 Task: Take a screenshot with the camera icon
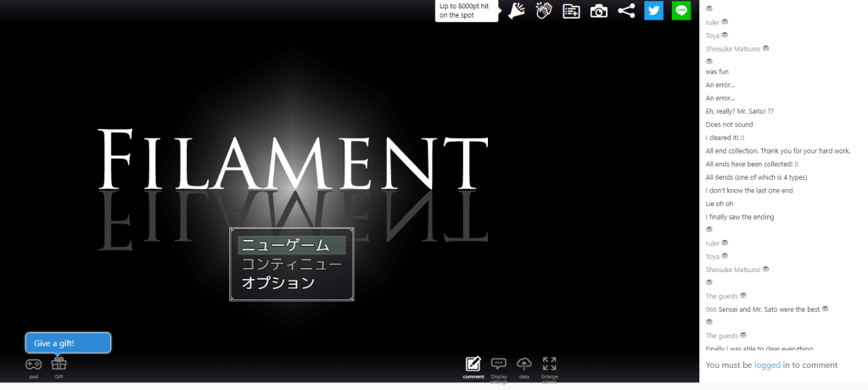coord(599,10)
